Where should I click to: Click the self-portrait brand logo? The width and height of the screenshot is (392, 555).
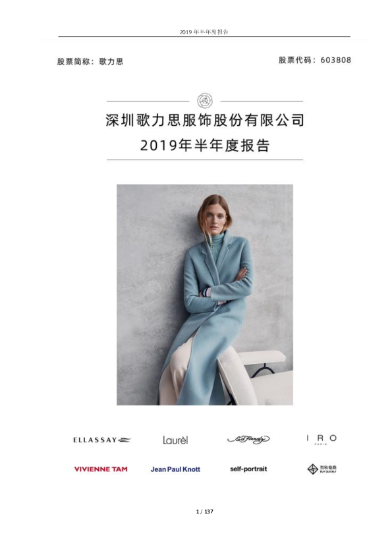pyautogui.click(x=248, y=469)
